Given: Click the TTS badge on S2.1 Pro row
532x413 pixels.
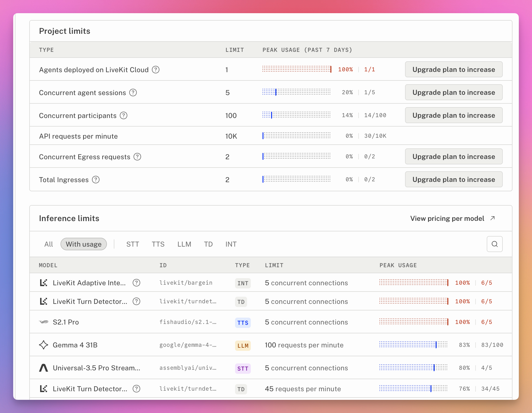Looking at the screenshot, I should pyautogui.click(x=243, y=322).
